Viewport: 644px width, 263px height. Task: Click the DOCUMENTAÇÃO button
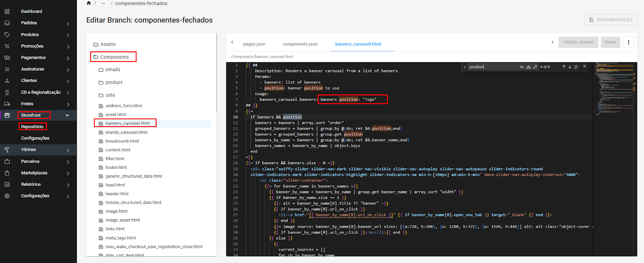[611, 20]
